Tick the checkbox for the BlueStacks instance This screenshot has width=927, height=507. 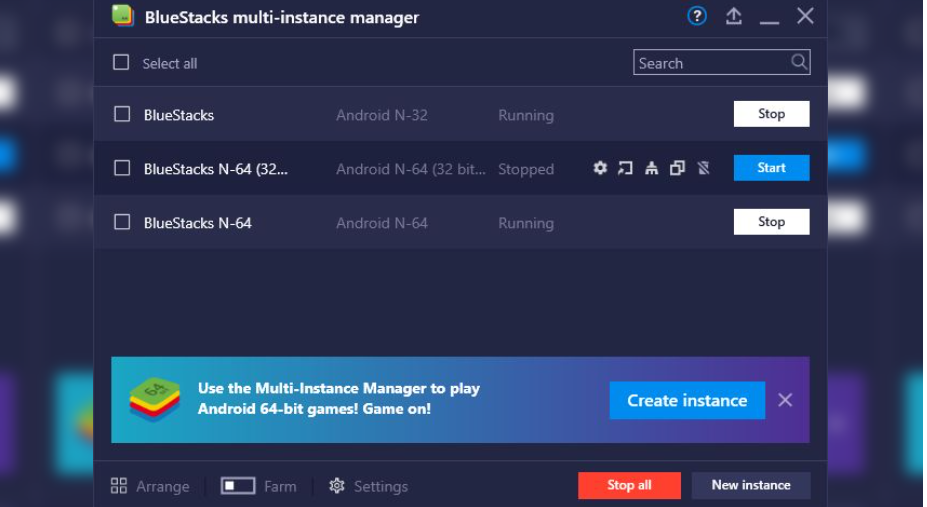122,114
